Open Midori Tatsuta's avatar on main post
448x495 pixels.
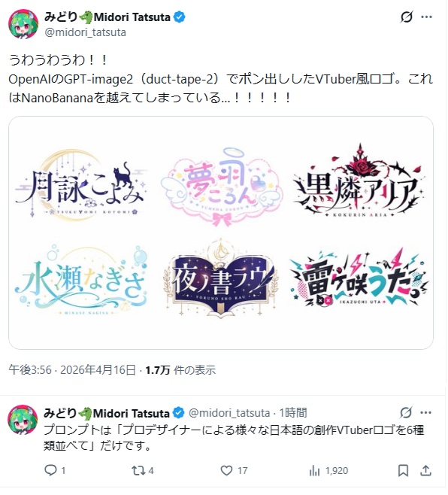[23, 24]
